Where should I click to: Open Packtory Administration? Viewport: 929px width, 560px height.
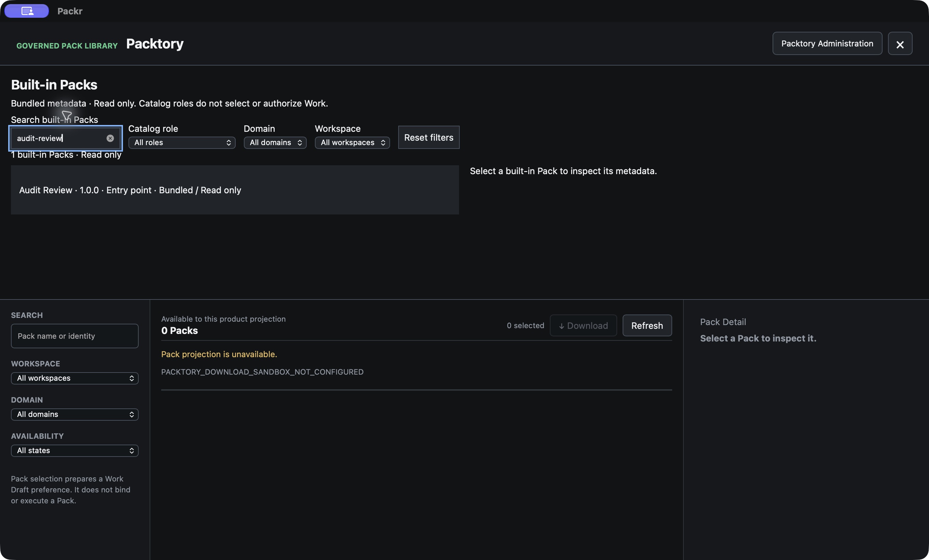[827, 44]
